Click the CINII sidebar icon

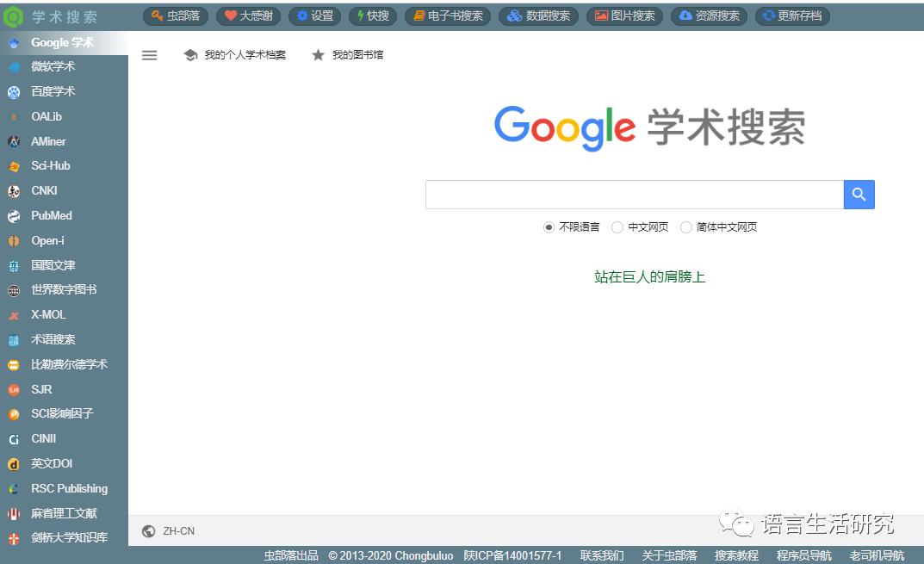pyautogui.click(x=14, y=440)
